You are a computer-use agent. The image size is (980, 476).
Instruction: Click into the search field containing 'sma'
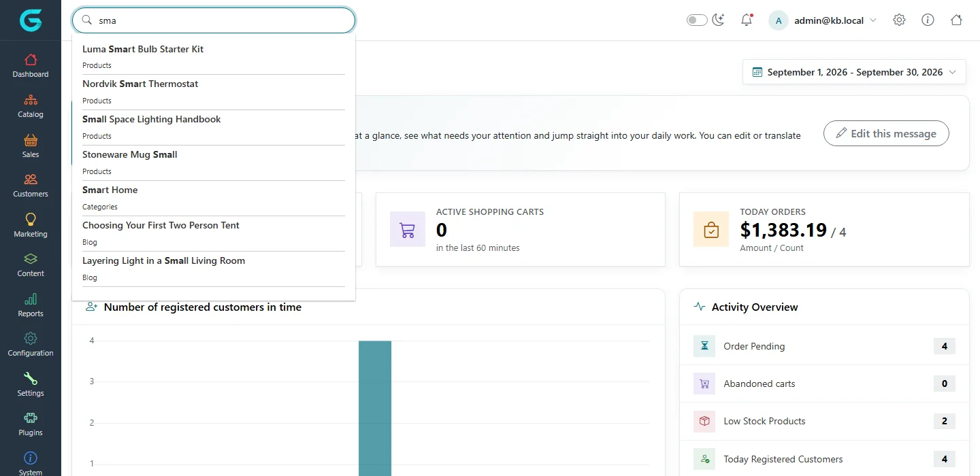pyautogui.click(x=214, y=20)
